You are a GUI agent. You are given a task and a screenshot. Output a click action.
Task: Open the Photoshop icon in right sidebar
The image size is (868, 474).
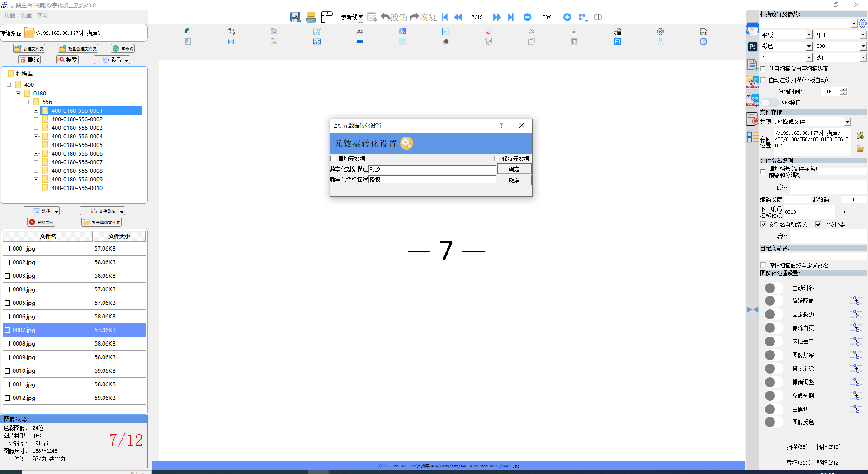(752, 47)
